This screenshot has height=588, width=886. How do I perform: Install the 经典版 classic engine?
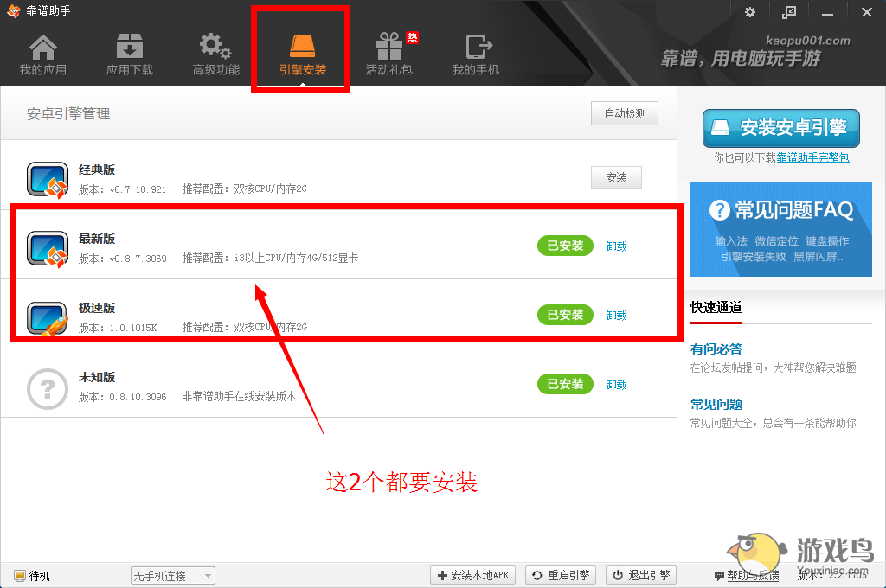tap(616, 177)
